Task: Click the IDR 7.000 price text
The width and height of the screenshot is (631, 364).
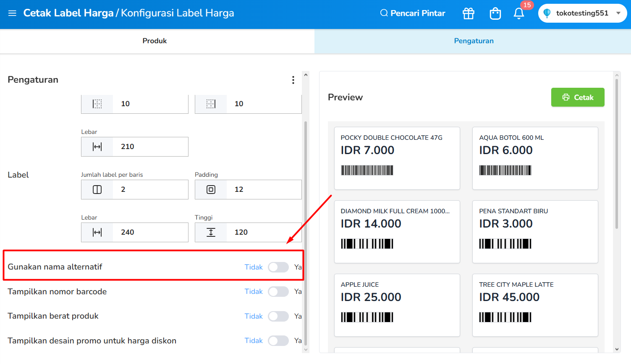Action: (x=367, y=150)
